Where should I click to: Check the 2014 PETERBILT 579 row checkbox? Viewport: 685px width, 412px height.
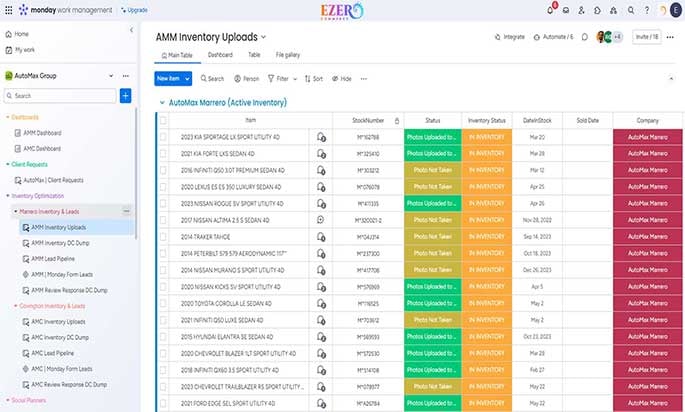click(163, 253)
